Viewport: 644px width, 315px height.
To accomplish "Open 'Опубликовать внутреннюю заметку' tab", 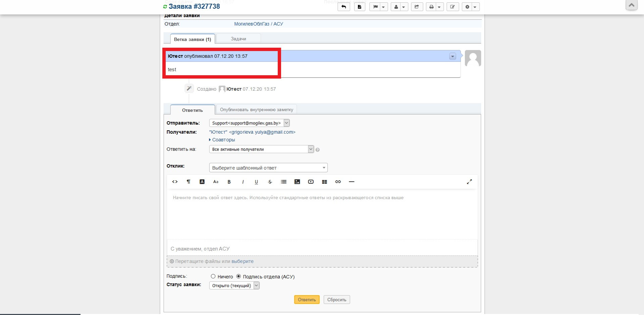I will click(x=256, y=109).
